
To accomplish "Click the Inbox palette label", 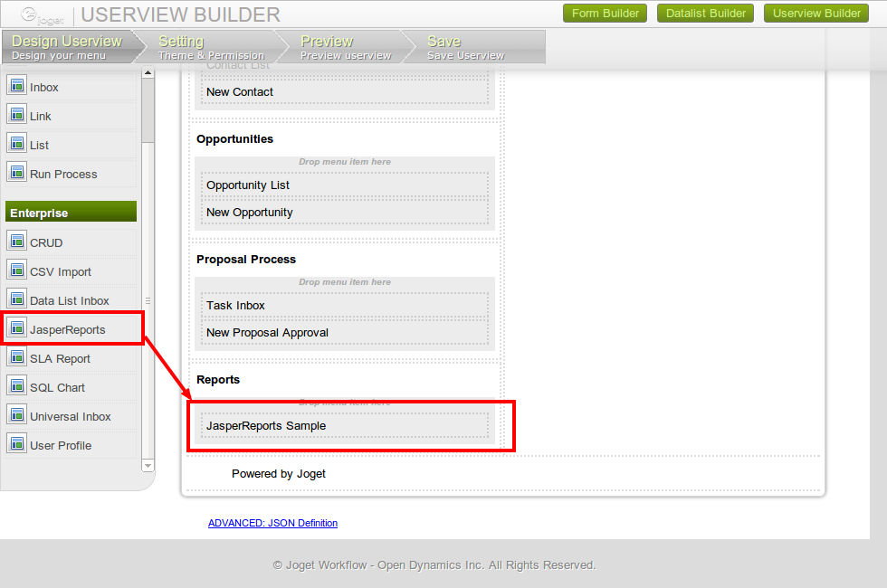I will click(x=44, y=87).
